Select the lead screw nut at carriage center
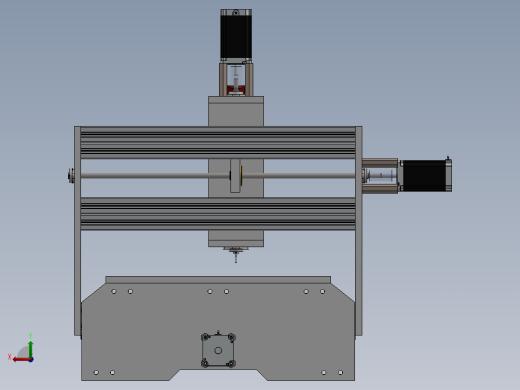This screenshot has width=520, height=390. pyautogui.click(x=236, y=176)
